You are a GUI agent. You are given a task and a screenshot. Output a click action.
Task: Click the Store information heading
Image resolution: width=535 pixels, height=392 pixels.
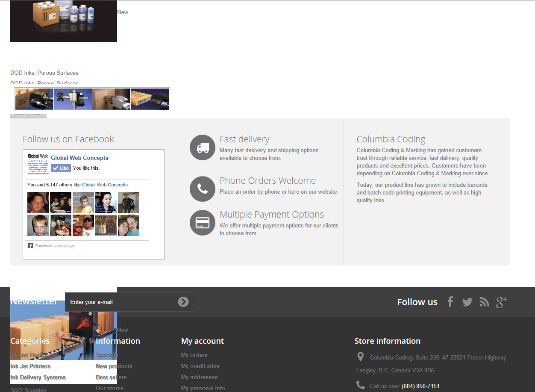[x=387, y=341]
